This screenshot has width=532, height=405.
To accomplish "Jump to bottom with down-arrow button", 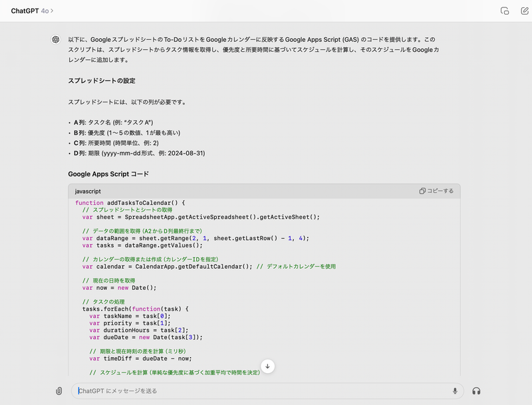I will pyautogui.click(x=268, y=366).
